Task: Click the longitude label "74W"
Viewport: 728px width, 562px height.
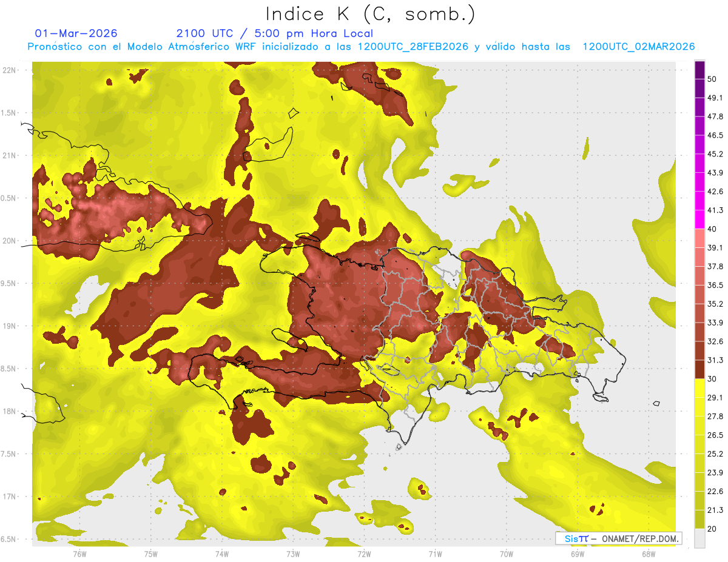Action: coord(222,554)
